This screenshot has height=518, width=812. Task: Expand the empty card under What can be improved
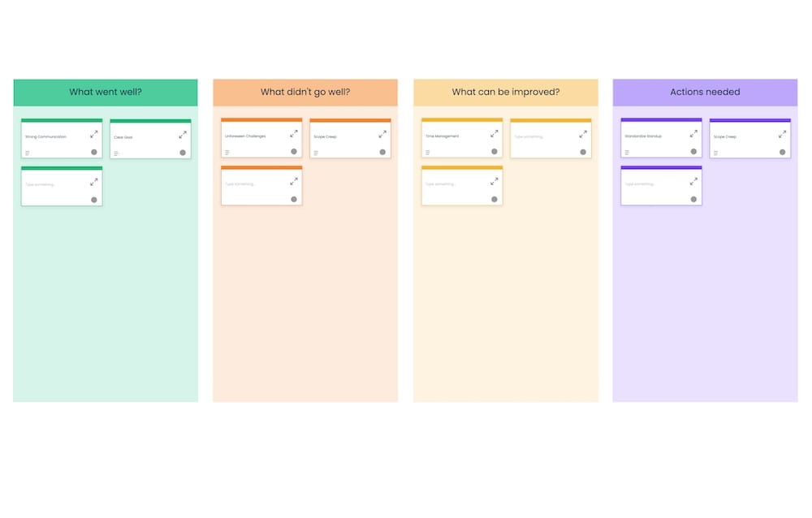[x=495, y=183]
